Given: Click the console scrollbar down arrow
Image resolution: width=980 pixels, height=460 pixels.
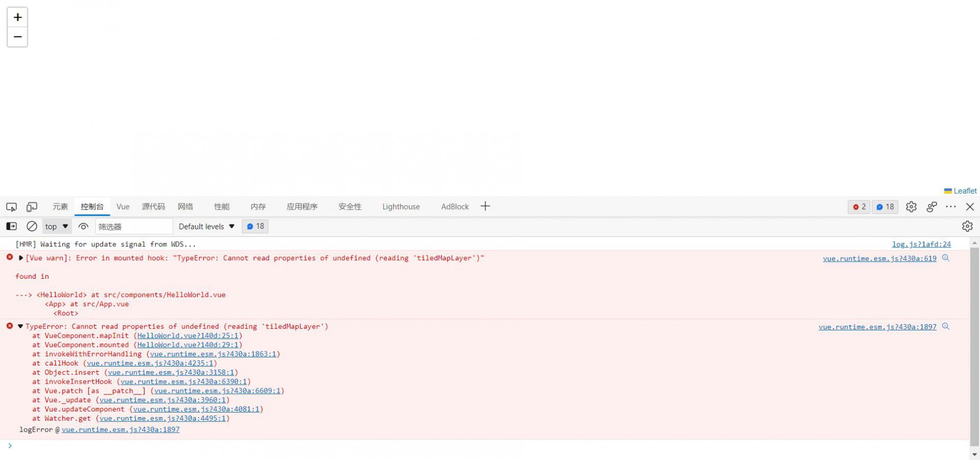Looking at the screenshot, I should click(x=974, y=455).
